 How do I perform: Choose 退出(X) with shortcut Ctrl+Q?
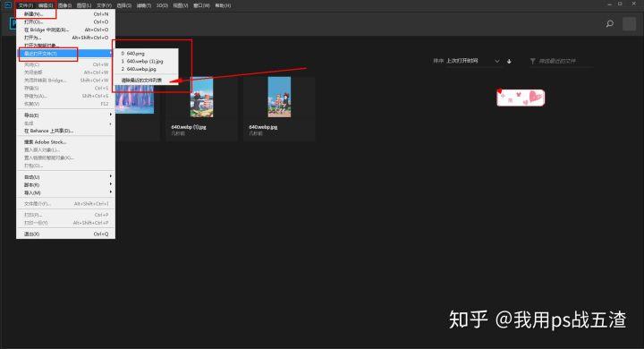click(65, 234)
